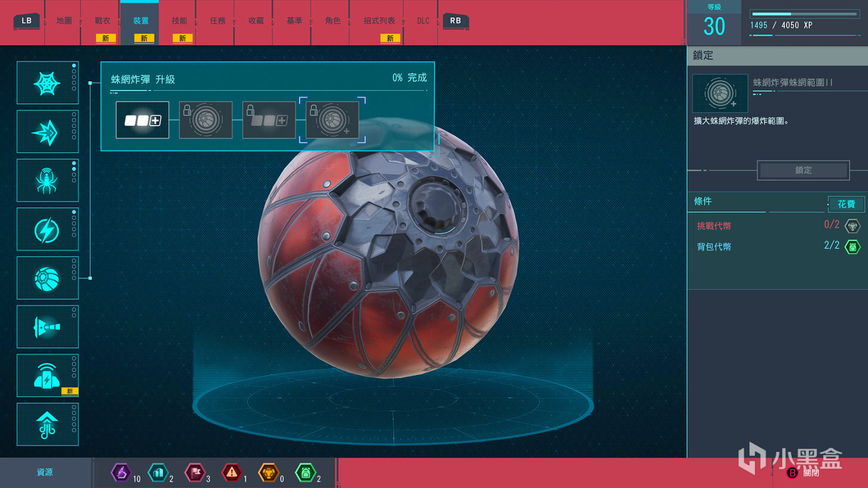Open the 角色 characters tab
Viewport: 868px width, 488px height.
pos(333,21)
